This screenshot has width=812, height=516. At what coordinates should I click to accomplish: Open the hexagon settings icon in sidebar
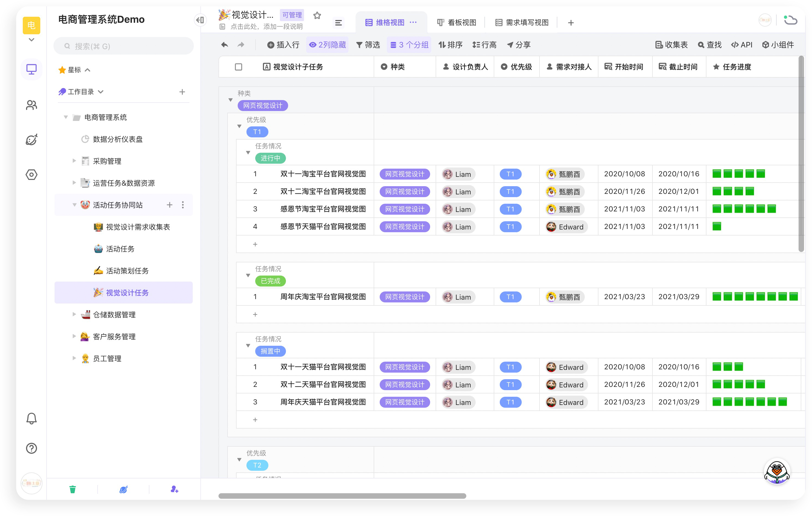[x=31, y=175]
